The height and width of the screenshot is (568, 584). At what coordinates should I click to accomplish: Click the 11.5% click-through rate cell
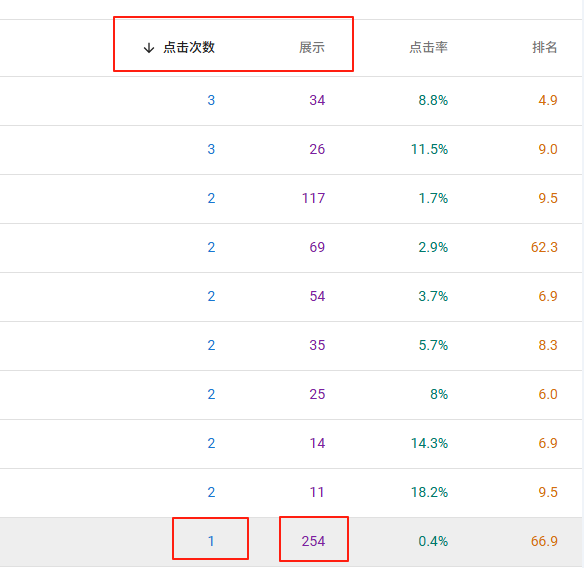pyautogui.click(x=429, y=149)
